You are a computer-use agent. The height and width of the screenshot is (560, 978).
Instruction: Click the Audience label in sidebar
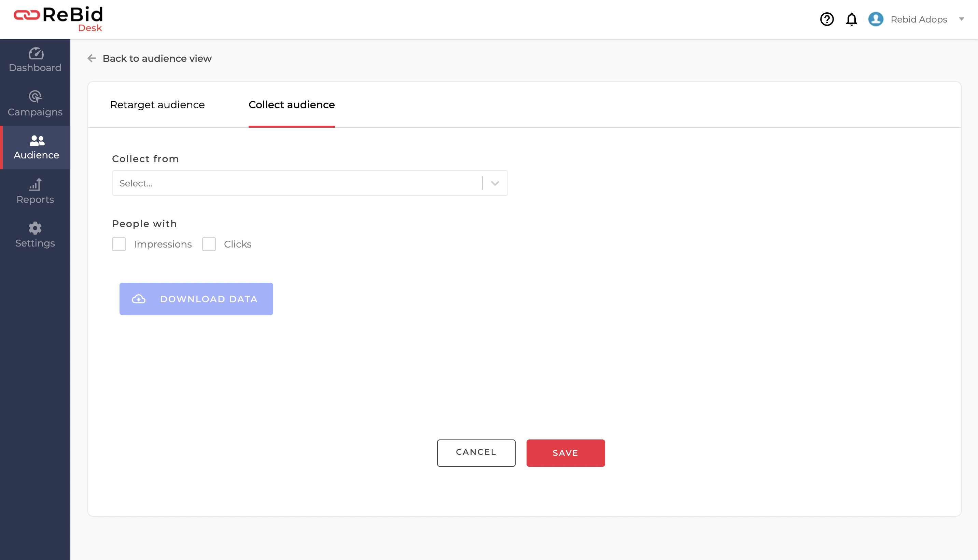coord(37,155)
